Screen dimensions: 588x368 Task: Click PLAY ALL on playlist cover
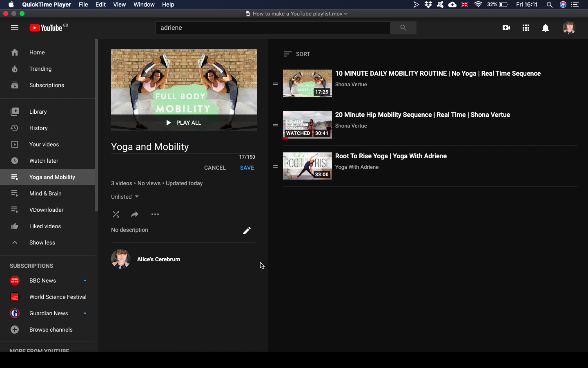coord(184,123)
